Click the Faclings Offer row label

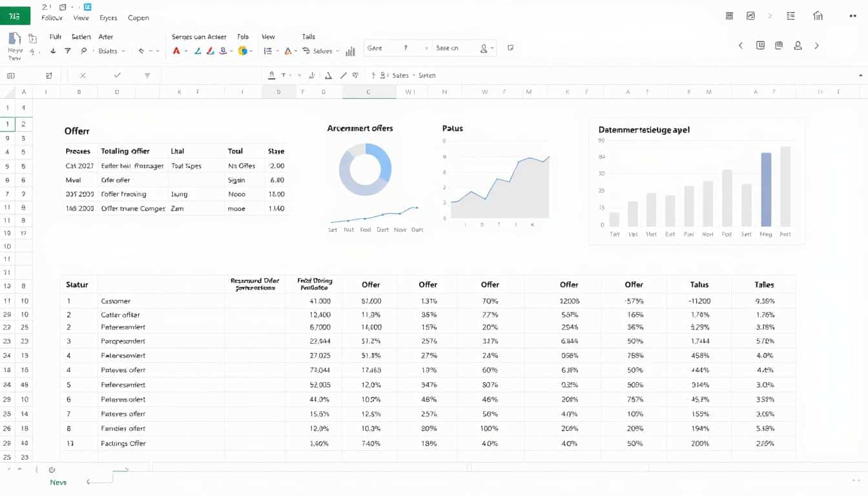point(123,444)
